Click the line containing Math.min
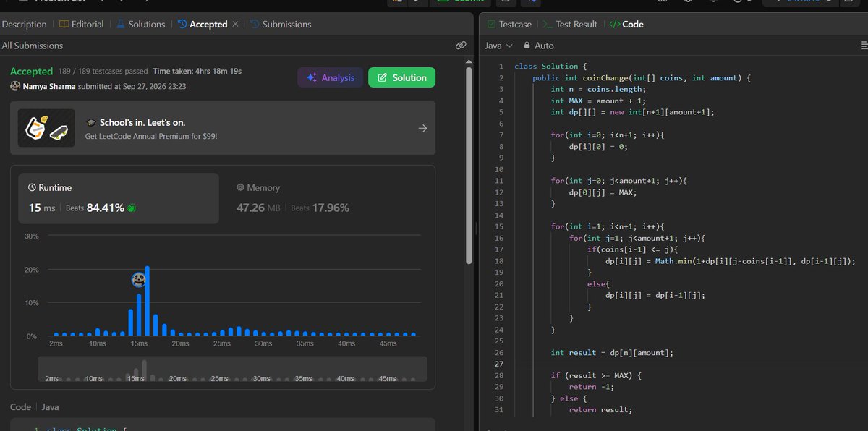Image resolution: width=868 pixels, height=431 pixels. pyautogui.click(x=731, y=261)
